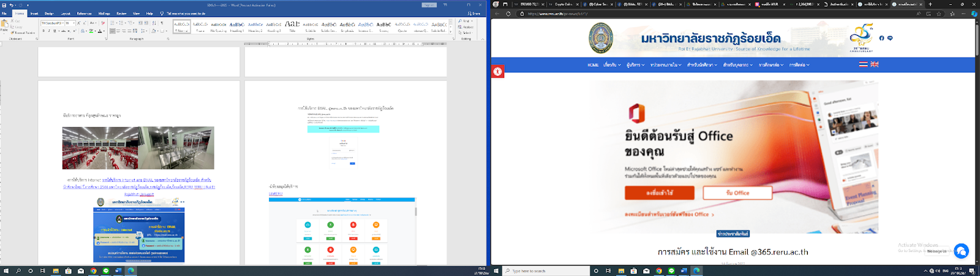
Task: Click the Sort icon in Paragraph group
Action: tap(153, 23)
